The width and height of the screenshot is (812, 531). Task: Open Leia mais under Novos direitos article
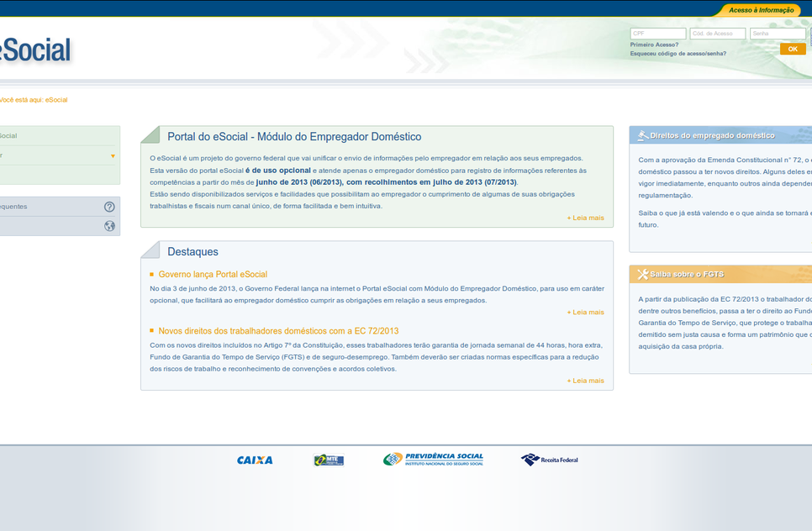pos(585,381)
